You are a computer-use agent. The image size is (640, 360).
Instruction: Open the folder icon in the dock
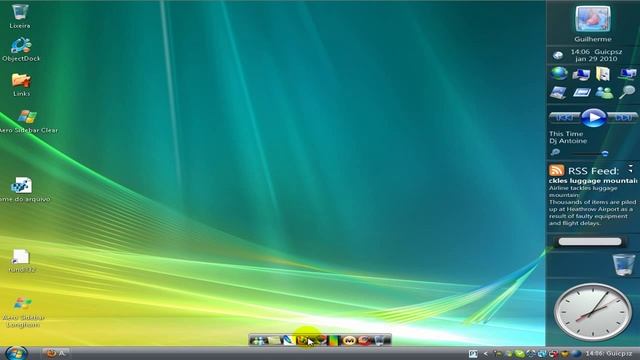[x=274, y=340]
